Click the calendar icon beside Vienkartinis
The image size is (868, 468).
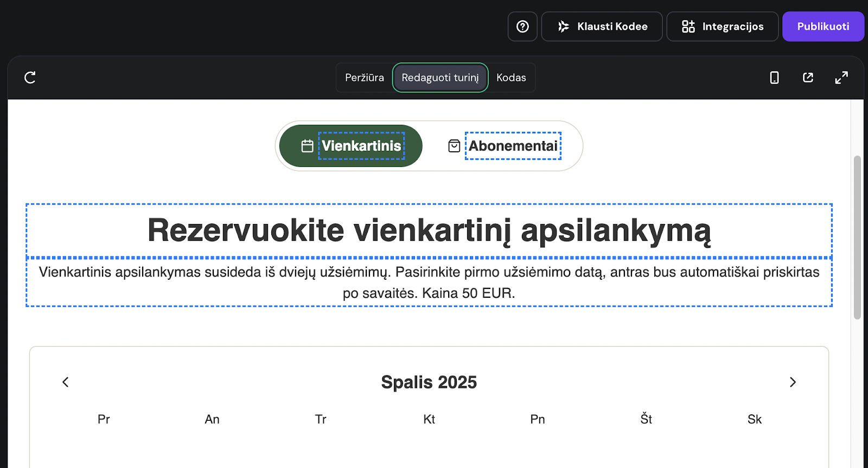click(307, 146)
